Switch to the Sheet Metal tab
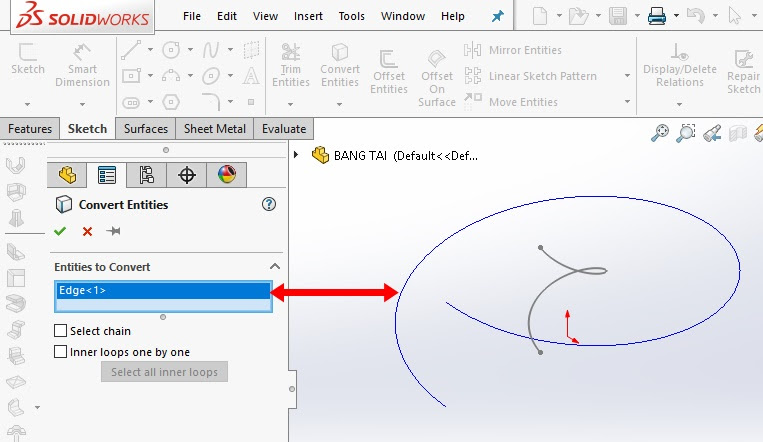Image resolution: width=763 pixels, height=442 pixels. click(x=215, y=129)
